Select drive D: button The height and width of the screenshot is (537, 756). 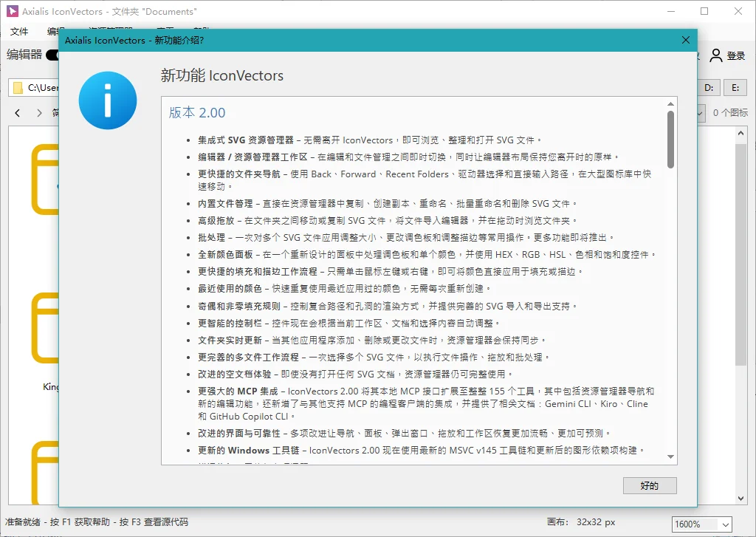[x=709, y=88]
